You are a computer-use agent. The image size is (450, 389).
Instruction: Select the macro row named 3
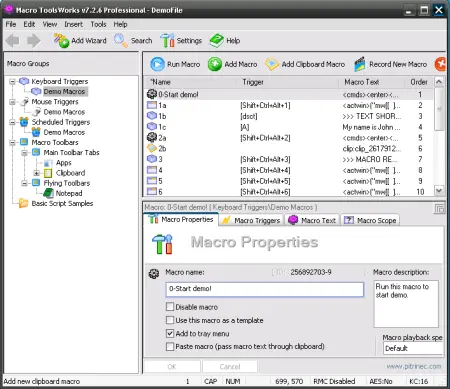tap(289, 159)
